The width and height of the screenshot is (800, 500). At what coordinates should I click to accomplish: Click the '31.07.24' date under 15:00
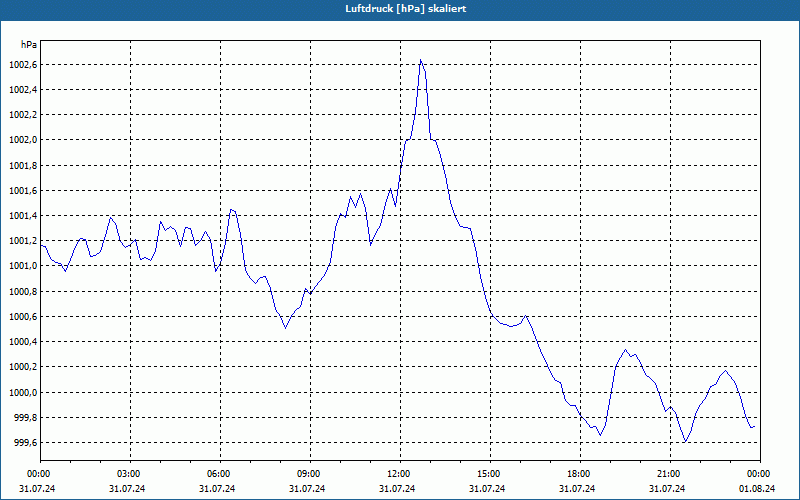[x=487, y=489]
